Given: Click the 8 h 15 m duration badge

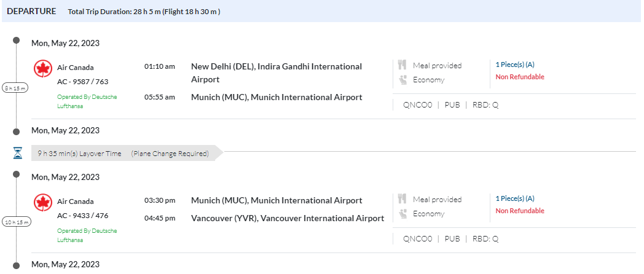Looking at the screenshot, I should [15, 88].
